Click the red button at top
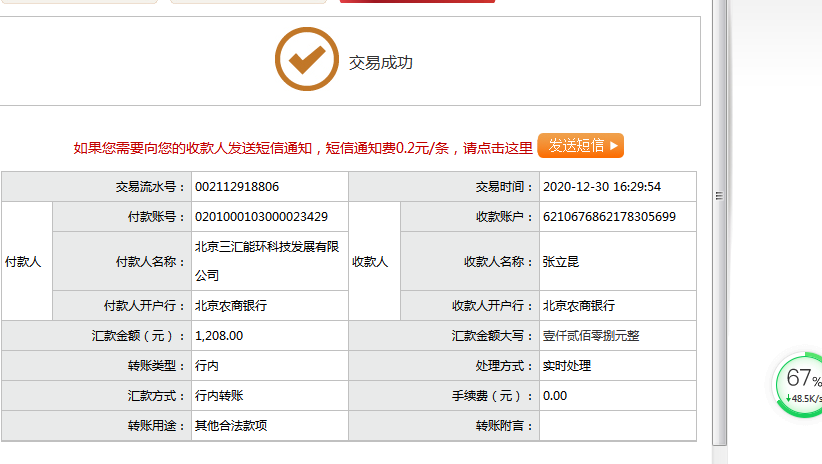Screen dimensions: 822x464 (x=417, y=1)
